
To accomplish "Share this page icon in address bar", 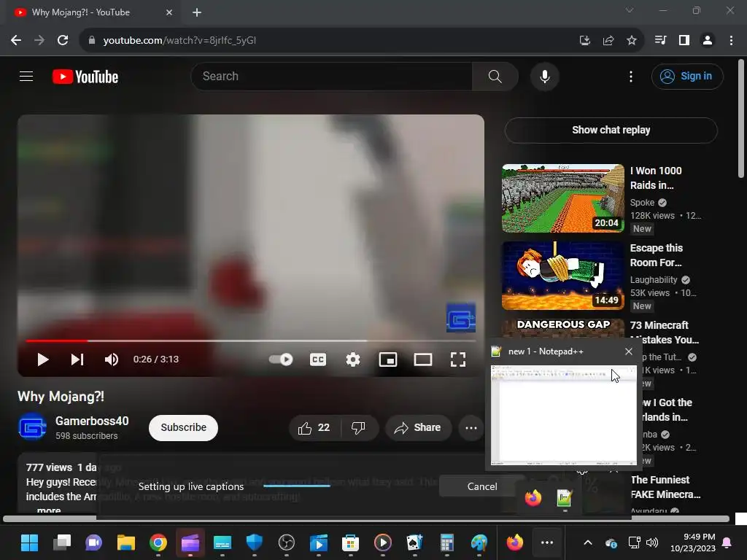I will [608, 41].
